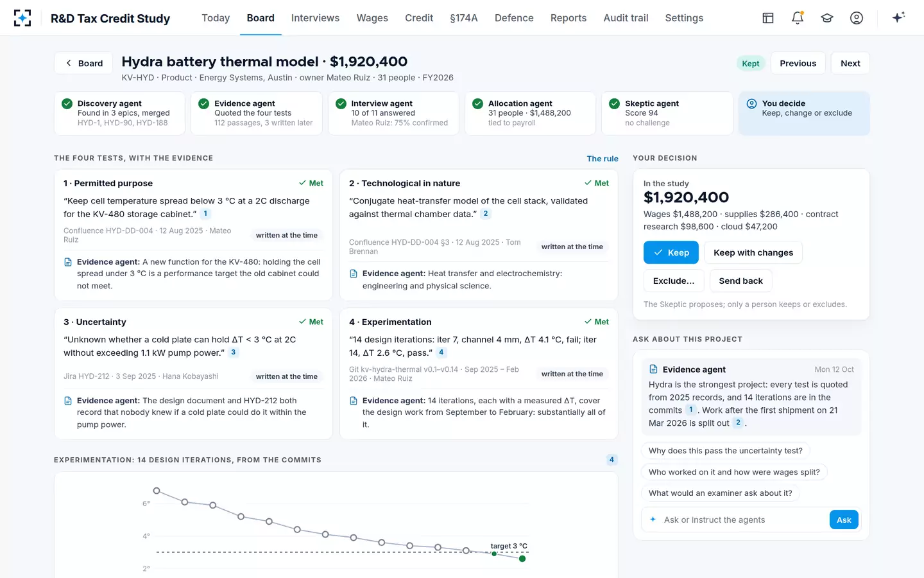This screenshot has height=578, width=924.
Task: Select the Audit trail tab
Action: [x=626, y=18]
